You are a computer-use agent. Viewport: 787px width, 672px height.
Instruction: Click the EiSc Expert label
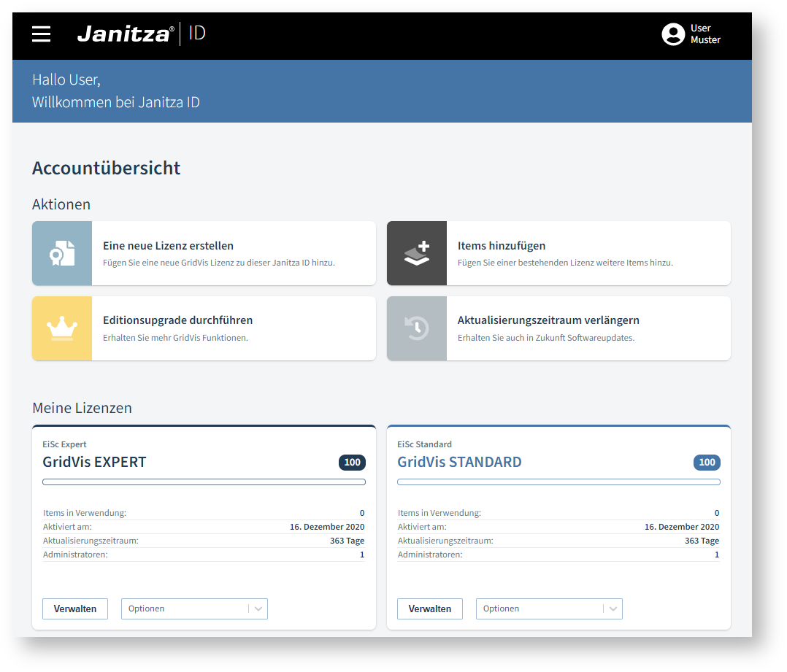(x=64, y=444)
